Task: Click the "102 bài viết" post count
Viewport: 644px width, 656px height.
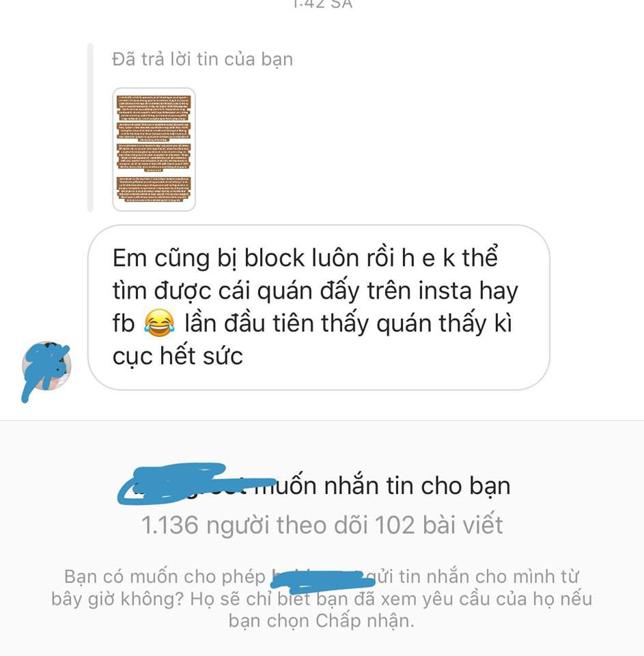Action: point(438,525)
